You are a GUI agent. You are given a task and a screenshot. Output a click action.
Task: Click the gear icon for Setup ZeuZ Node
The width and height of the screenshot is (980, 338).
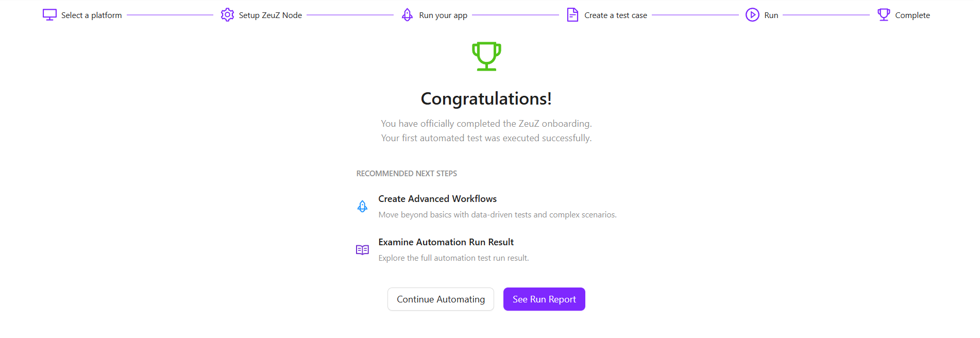click(x=227, y=15)
